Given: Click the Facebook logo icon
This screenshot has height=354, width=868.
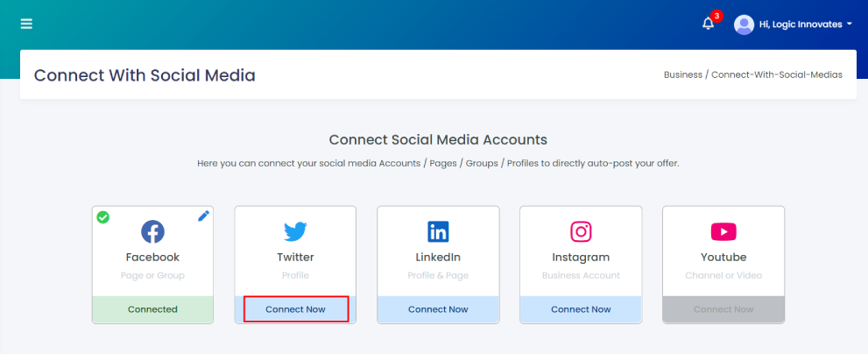Looking at the screenshot, I should 152,231.
